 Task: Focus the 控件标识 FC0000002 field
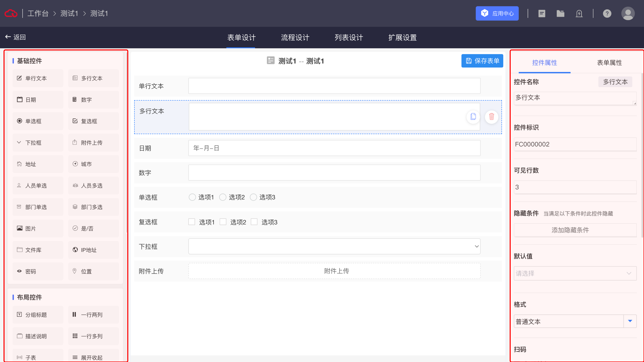pos(575,144)
